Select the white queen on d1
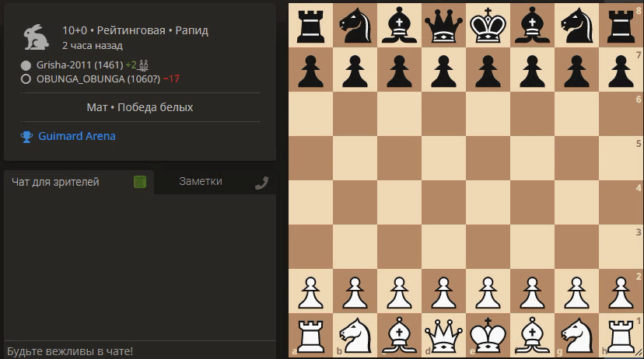Viewport: 644px width, 359px height. (x=443, y=335)
